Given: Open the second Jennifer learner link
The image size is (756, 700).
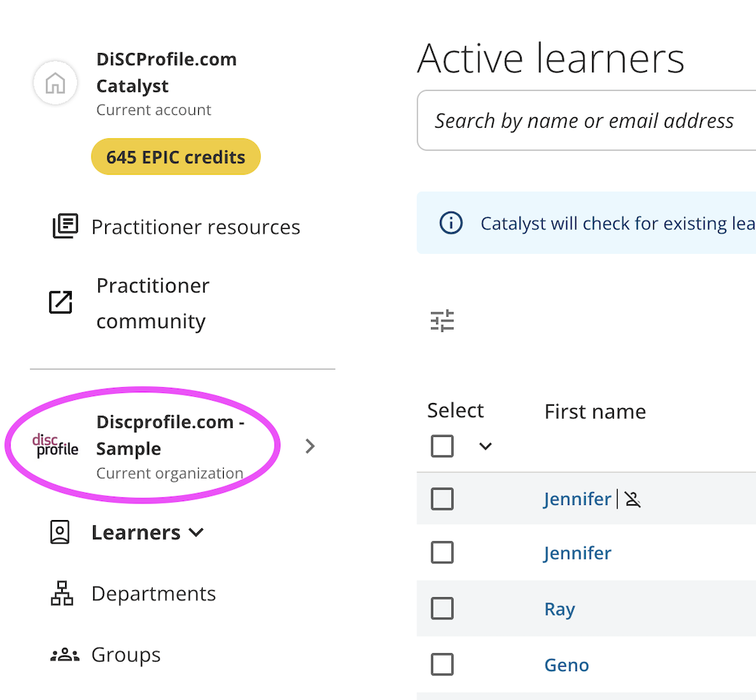Looking at the screenshot, I should pos(577,553).
